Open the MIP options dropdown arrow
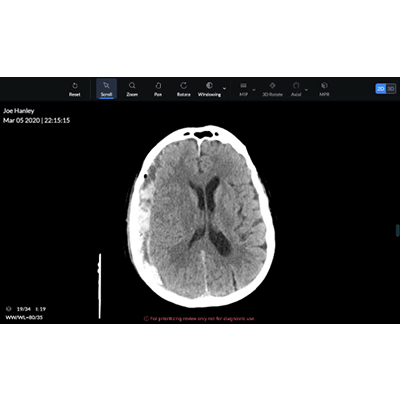Viewport: 400px width, 400px height. (x=254, y=90)
